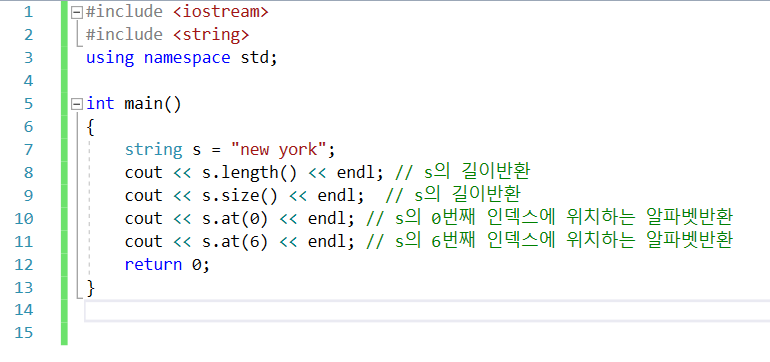
Task: Click the <iostream> header name
Action: coord(221,12)
